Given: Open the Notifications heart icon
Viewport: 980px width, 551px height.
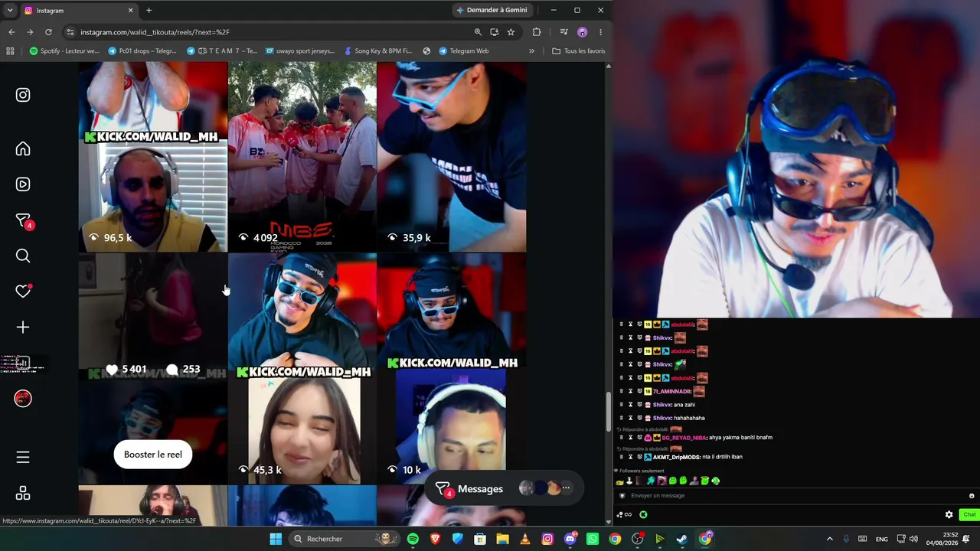Looking at the screenshot, I should pos(23,291).
